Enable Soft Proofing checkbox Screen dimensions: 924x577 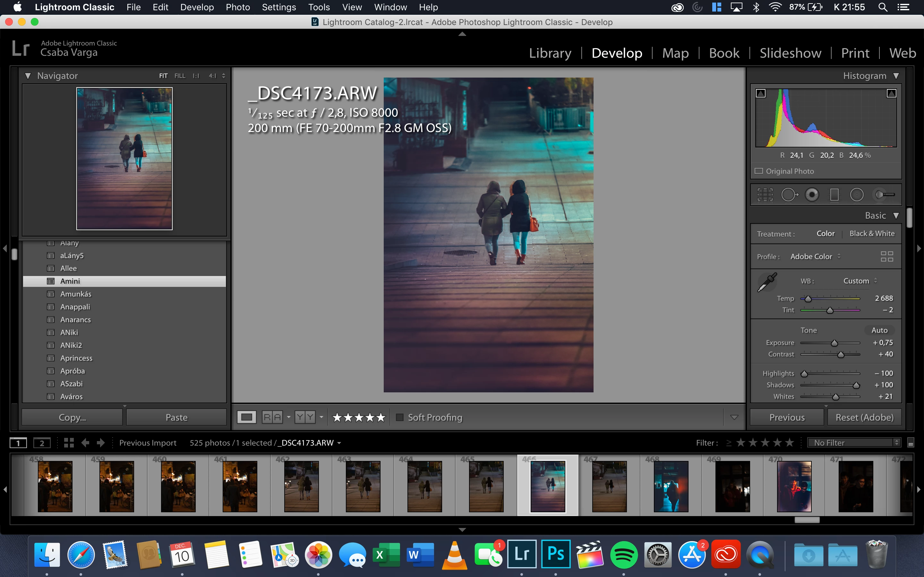tap(399, 417)
